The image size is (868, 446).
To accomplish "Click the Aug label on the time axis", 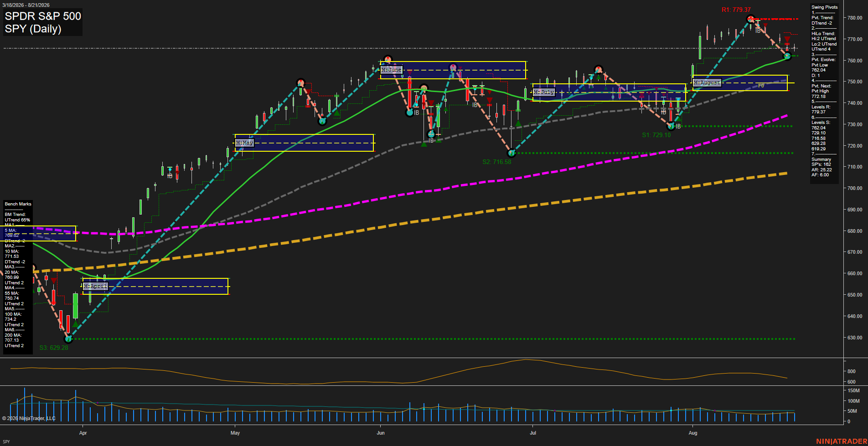I will point(693,433).
